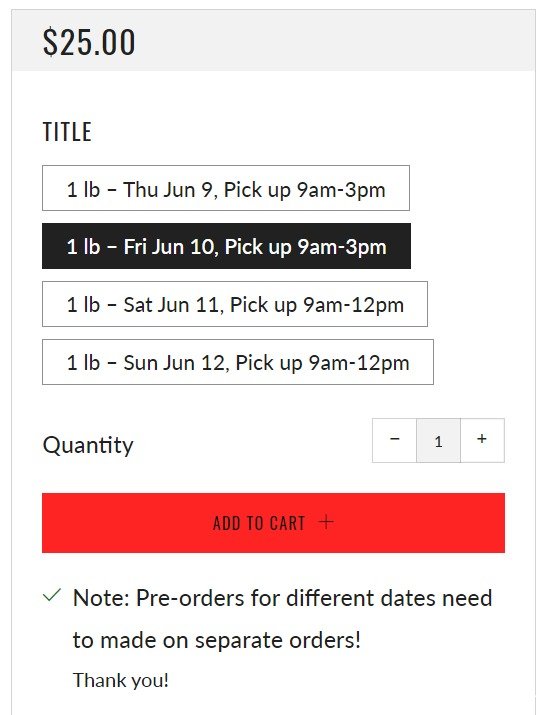The image size is (544, 715).
Task: Add the item to cart
Action: [273, 523]
